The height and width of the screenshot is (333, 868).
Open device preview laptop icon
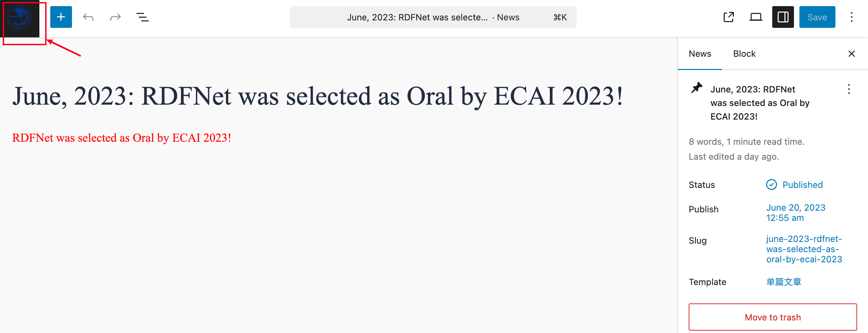coord(756,17)
